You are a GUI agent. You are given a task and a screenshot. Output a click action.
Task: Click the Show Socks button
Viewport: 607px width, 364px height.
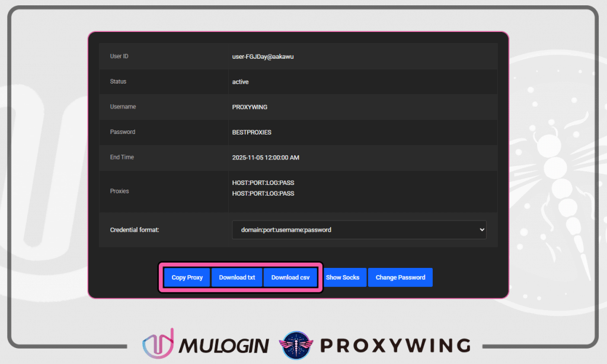point(344,277)
